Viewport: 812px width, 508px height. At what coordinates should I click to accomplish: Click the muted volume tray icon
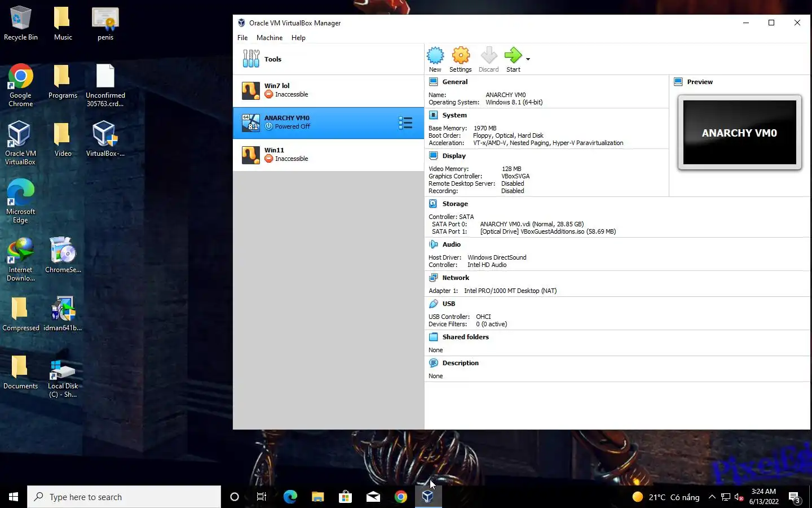coord(739,497)
